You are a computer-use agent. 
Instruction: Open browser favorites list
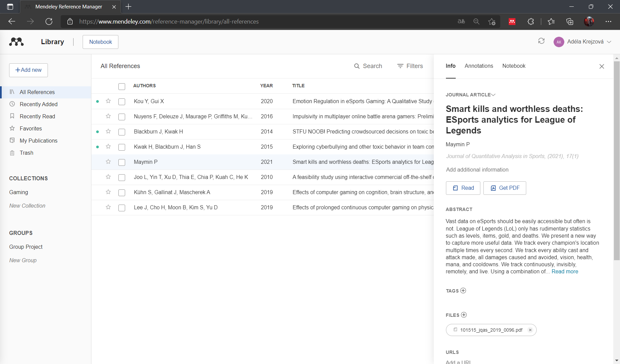tap(551, 22)
